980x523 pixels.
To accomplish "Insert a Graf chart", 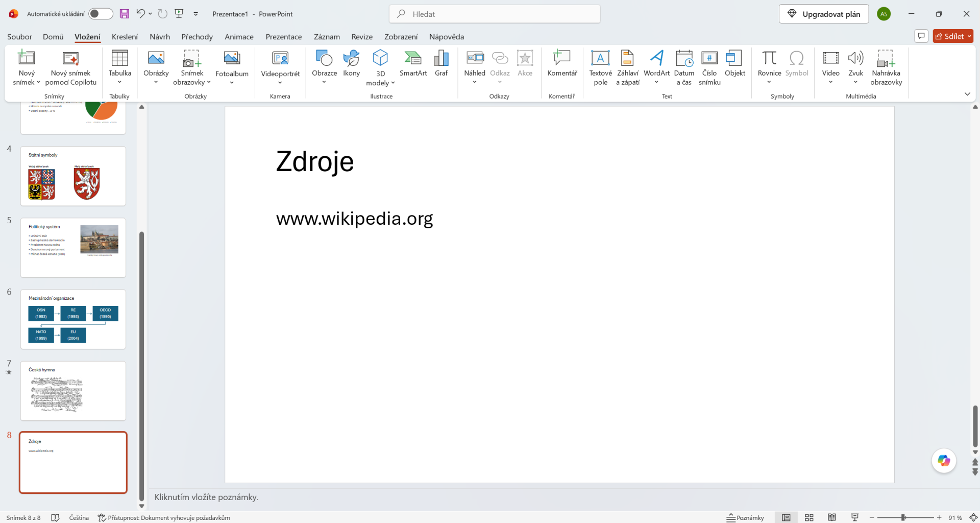I will coord(441,63).
